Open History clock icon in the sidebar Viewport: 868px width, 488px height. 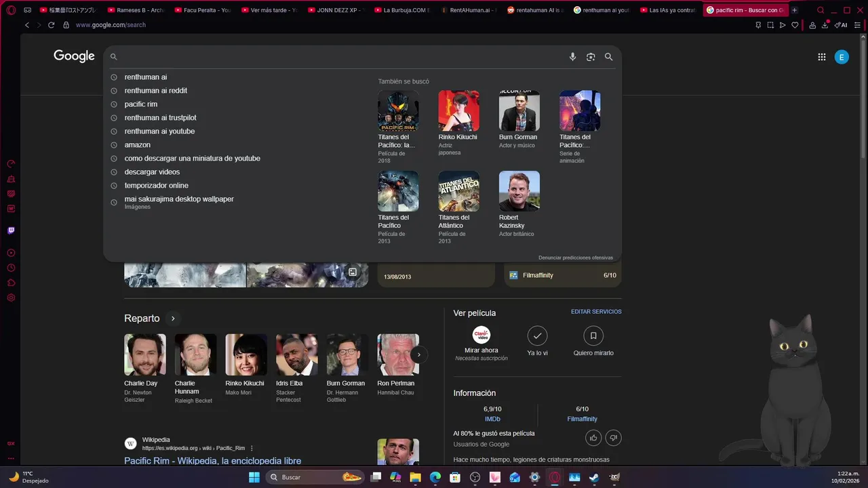click(11, 268)
